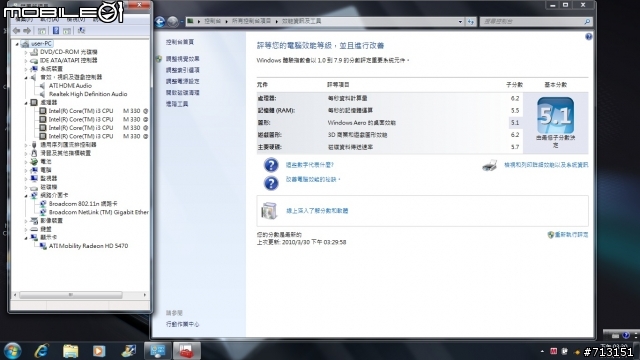Viewport: 640px width, 360px height.
Task: Click the 'what do these numbers mean' link
Action: pos(310,165)
